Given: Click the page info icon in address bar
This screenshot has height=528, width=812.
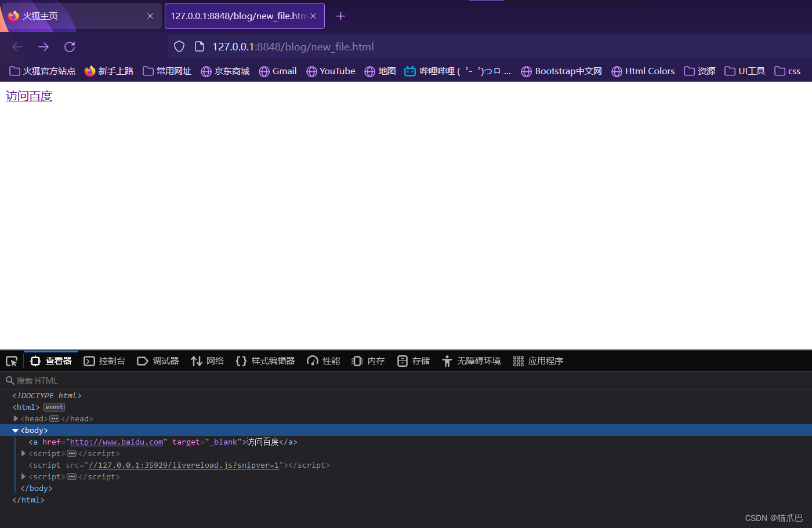Looking at the screenshot, I should coord(200,47).
